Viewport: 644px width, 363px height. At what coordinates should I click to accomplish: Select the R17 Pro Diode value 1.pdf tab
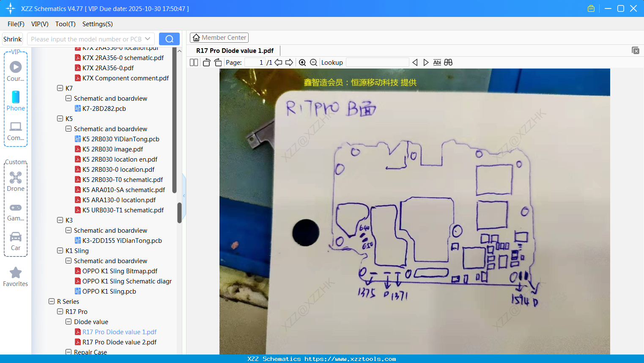click(235, 51)
